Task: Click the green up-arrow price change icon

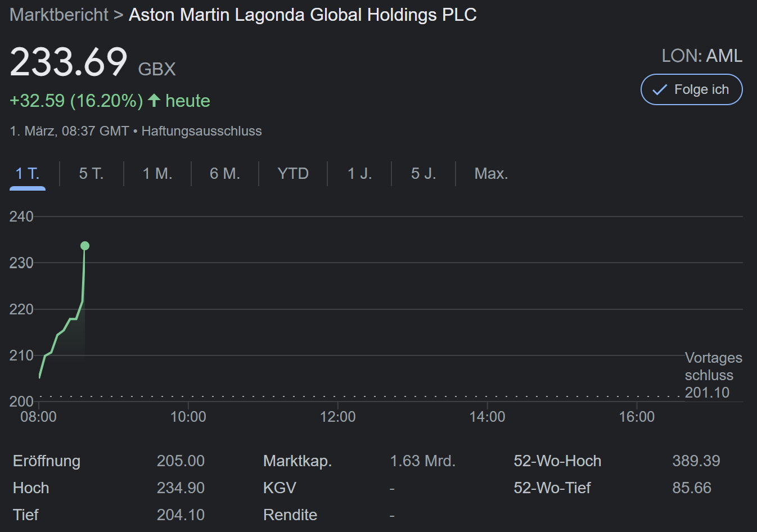Action: click(154, 101)
